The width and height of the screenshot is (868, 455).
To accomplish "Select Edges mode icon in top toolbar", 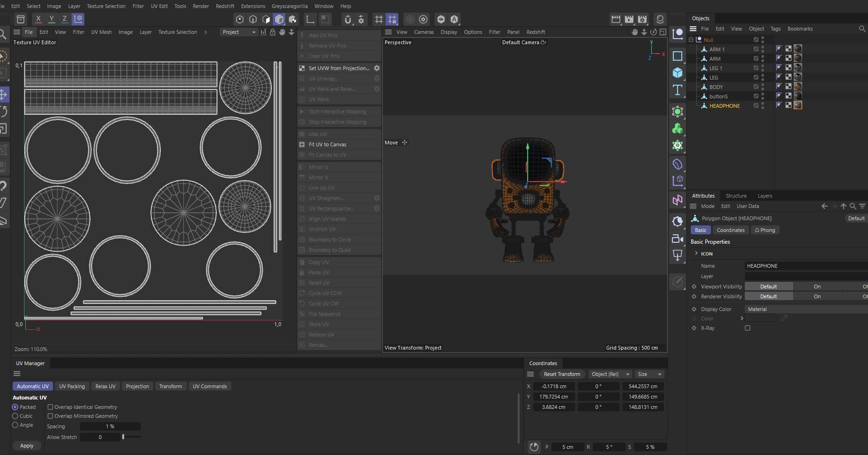I will [253, 19].
